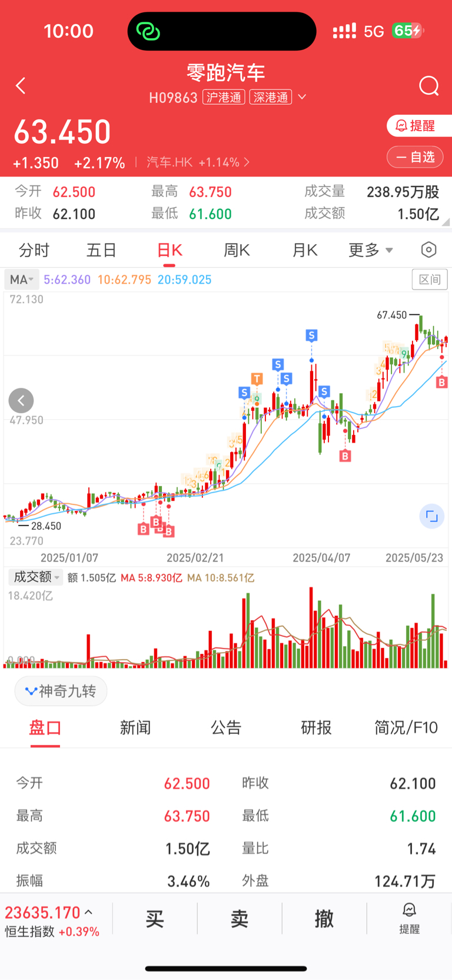This screenshot has width=452, height=980.
Task: Open 提醒 bell icon in bottom bar
Action: (x=409, y=918)
